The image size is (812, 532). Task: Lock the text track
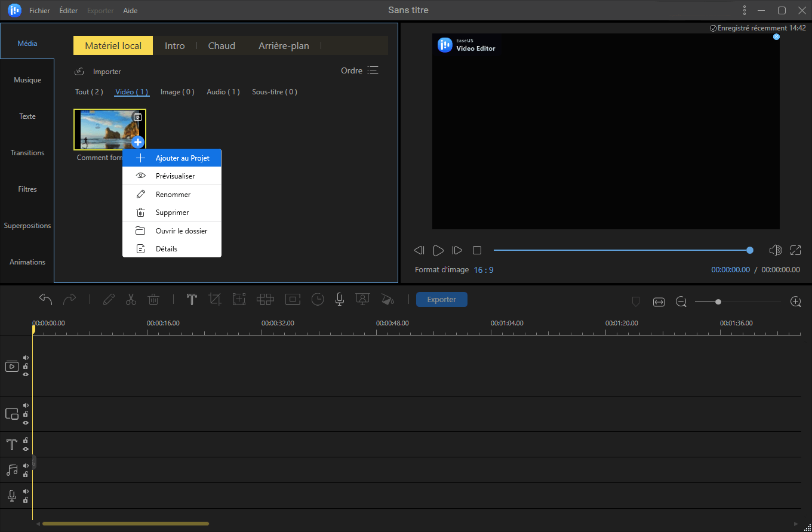point(26,440)
